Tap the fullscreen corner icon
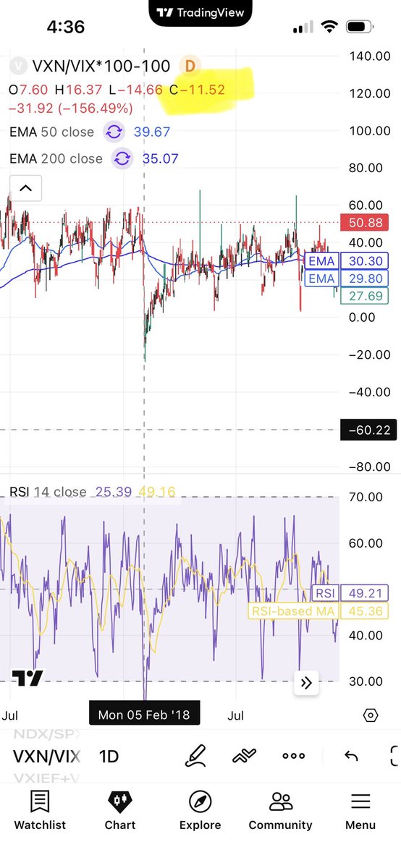The height and width of the screenshot is (868, 401). point(394,757)
